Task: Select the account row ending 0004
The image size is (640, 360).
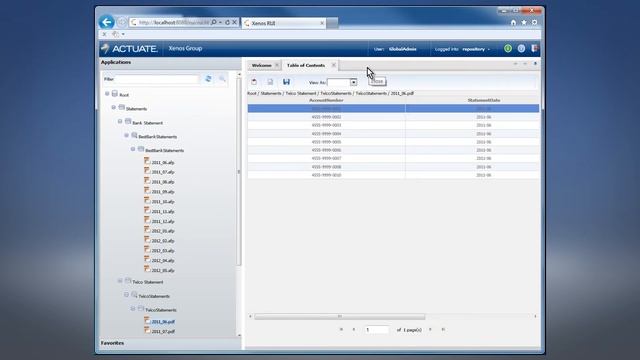Action: 393,133
